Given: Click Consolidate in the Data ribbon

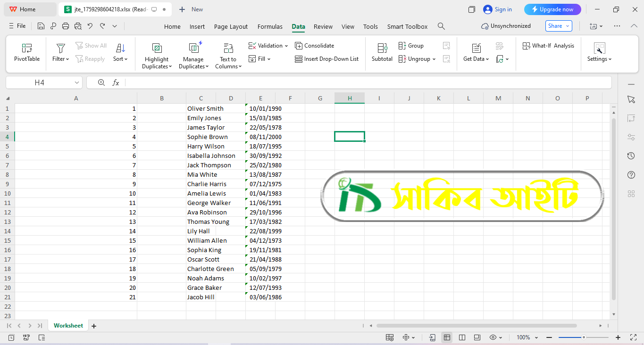Looking at the screenshot, I should (x=314, y=46).
